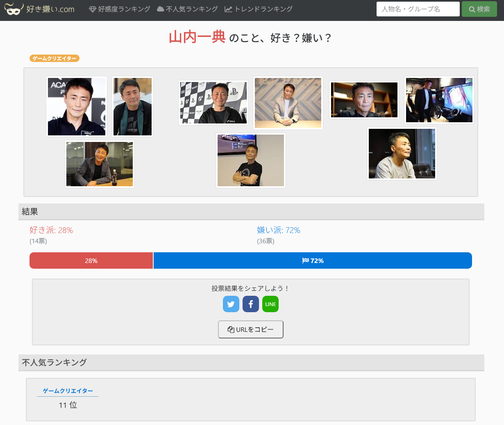This screenshot has height=425, width=504.
Task: Open the ゲームクリエイター ranking link
Action: coord(68,391)
